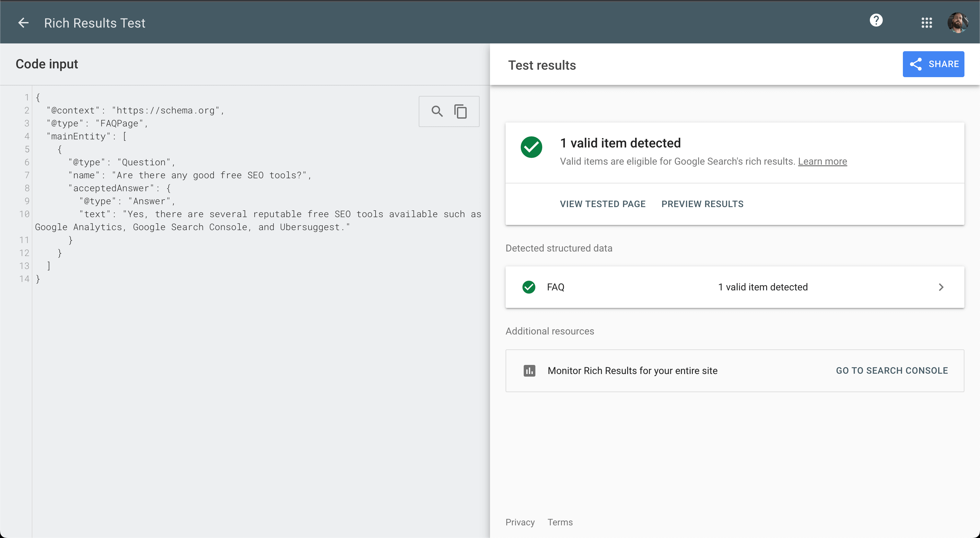Open the user account avatar

coord(958,23)
